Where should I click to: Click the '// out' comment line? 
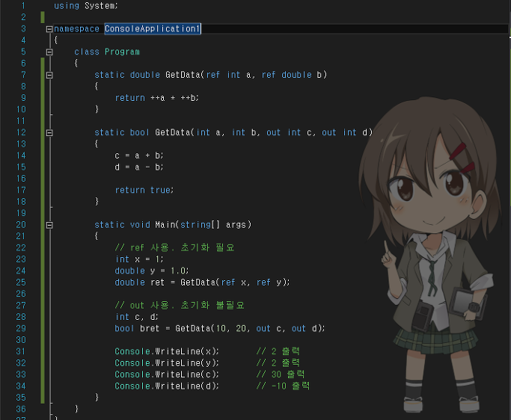180,306
